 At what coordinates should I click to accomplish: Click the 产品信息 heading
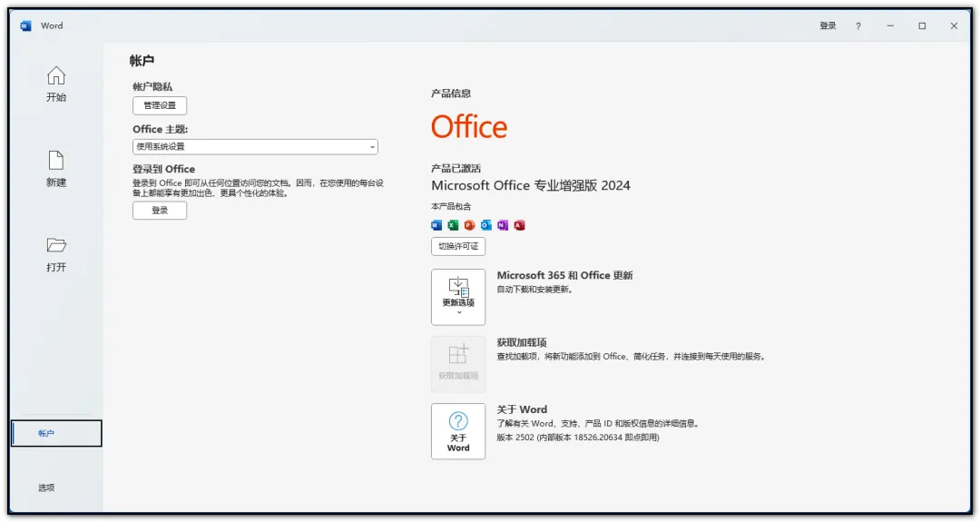pos(451,94)
